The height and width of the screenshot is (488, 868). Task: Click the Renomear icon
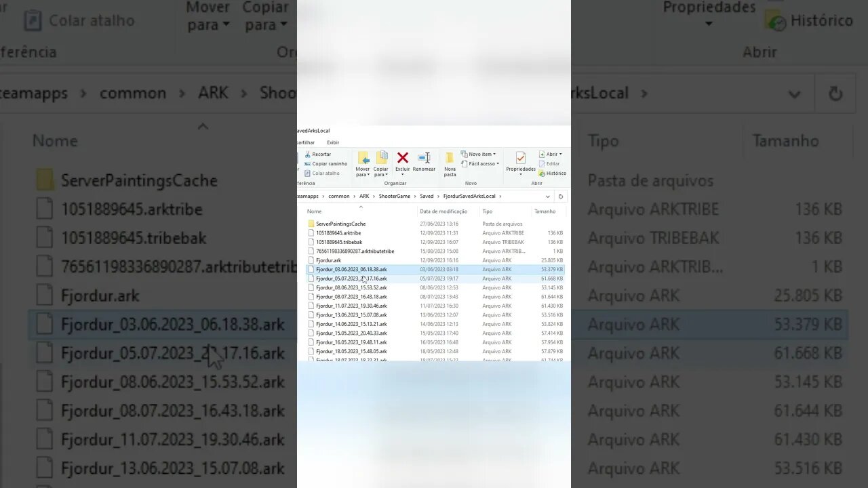point(424,158)
